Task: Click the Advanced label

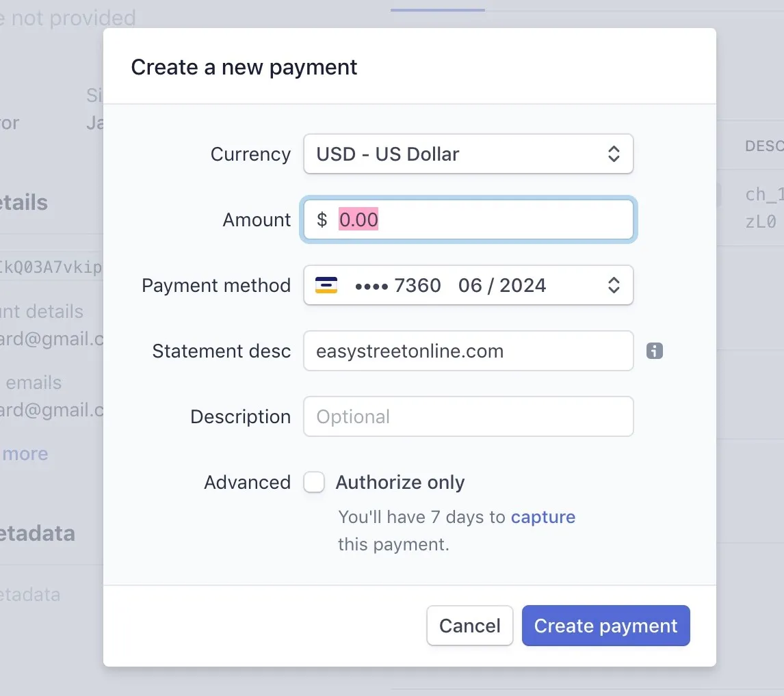Action: (x=247, y=483)
